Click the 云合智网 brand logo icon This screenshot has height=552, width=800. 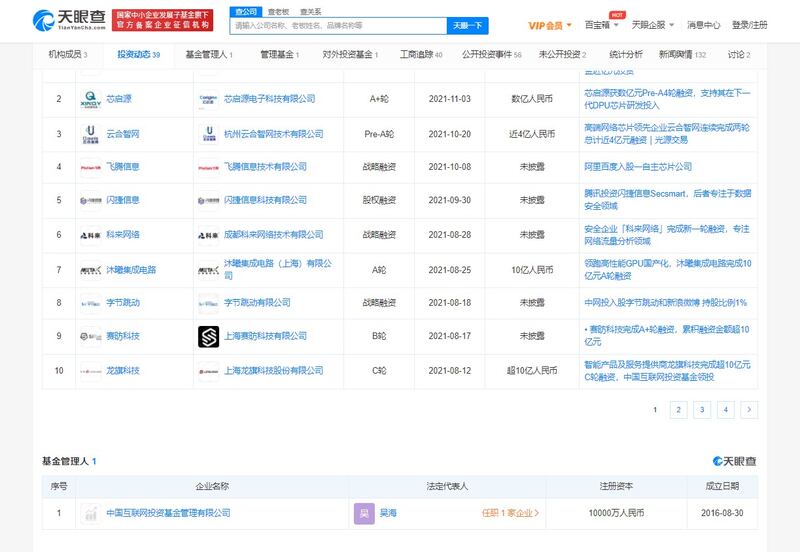(x=90, y=134)
